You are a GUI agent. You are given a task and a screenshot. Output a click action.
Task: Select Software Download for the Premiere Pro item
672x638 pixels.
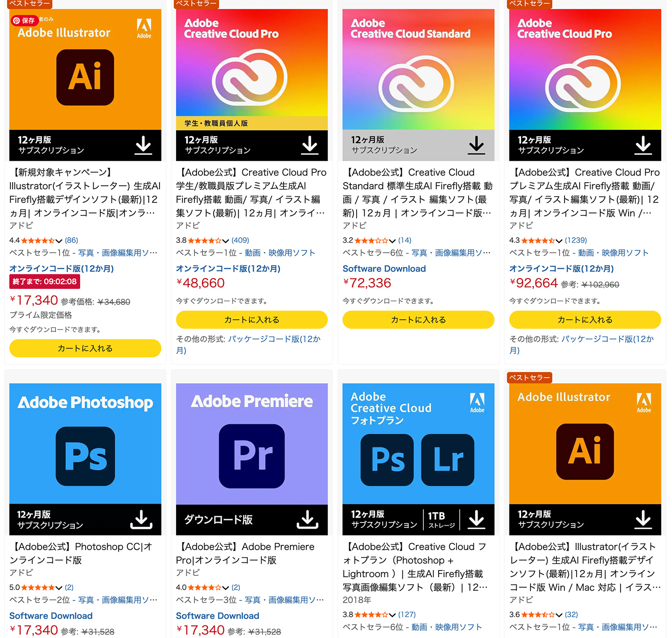(217, 616)
